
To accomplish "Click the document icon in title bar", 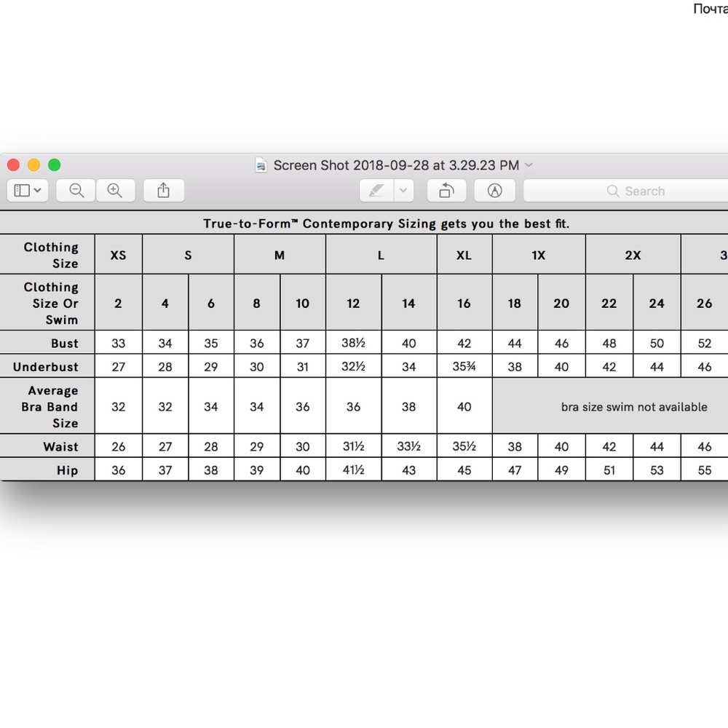I will (261, 165).
